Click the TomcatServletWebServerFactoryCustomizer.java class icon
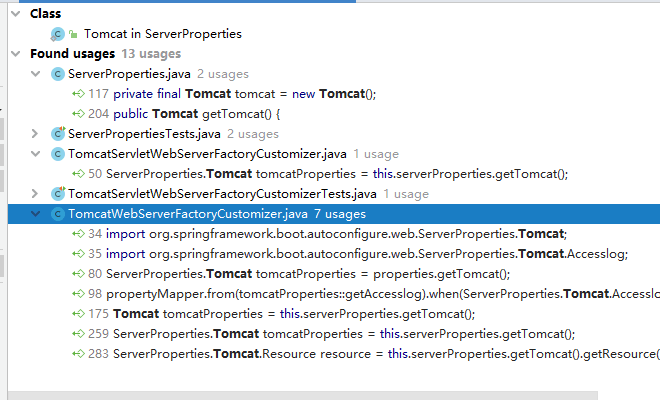The image size is (660, 400). pyautogui.click(x=58, y=154)
